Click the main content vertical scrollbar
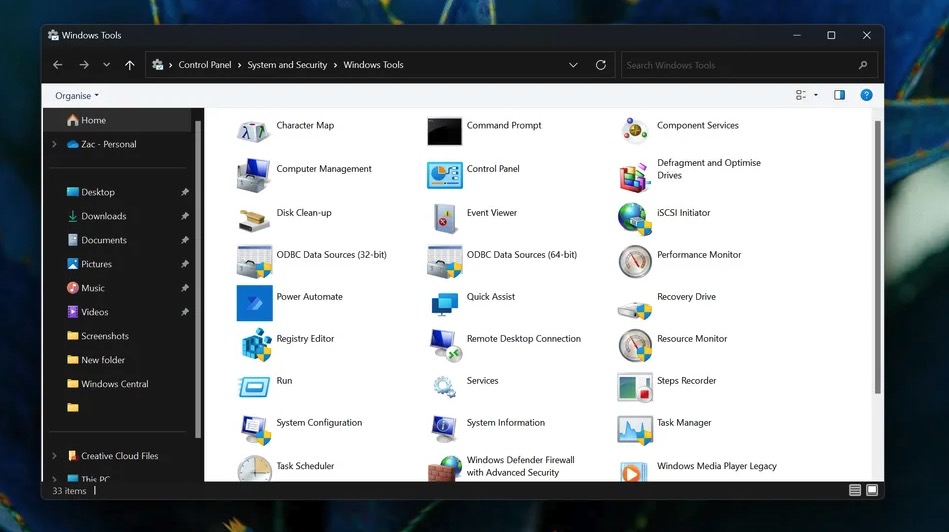This screenshot has width=949, height=532. coord(878,257)
